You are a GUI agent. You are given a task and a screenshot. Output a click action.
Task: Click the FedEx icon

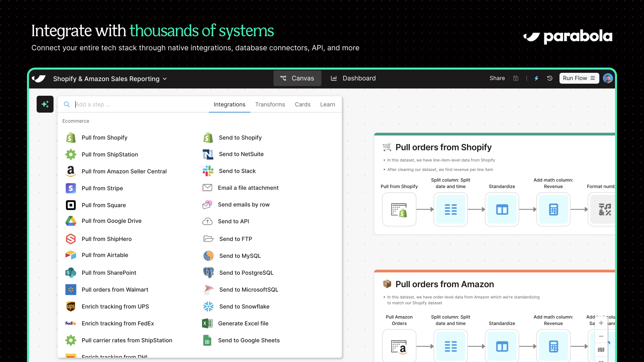pos(71,323)
